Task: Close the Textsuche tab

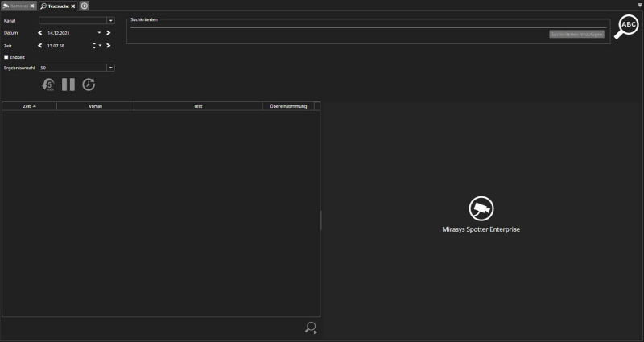Action: tap(73, 6)
